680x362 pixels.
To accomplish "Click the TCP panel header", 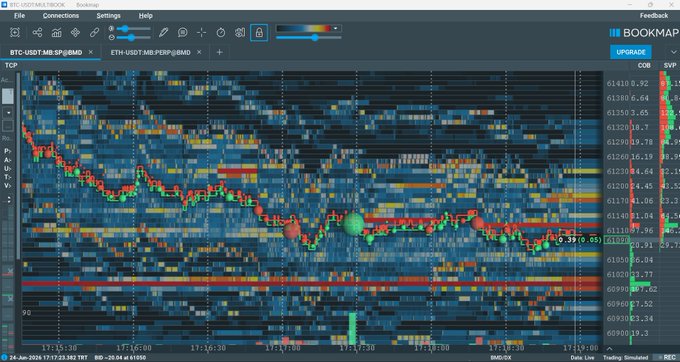I will point(11,65).
